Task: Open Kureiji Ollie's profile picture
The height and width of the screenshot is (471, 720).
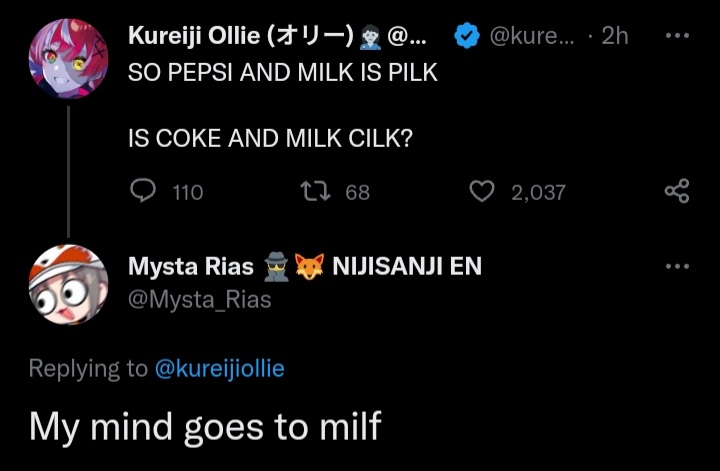Action: (x=68, y=59)
